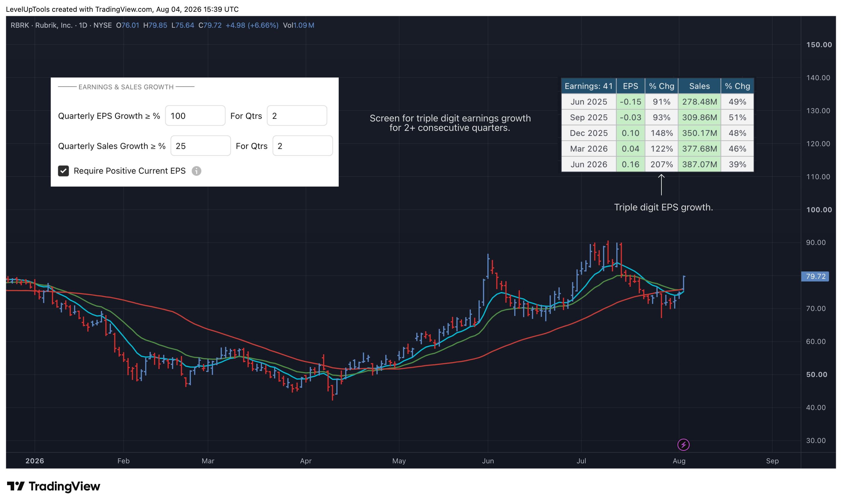Screen dimensions: 842x504
Task: Click the 79.72 current price label
Action: (x=815, y=276)
